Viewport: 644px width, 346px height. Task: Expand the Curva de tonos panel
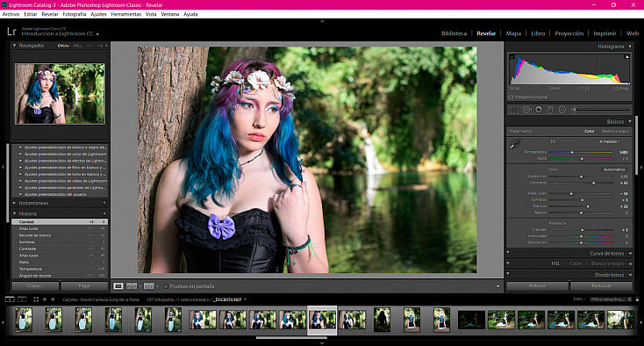pyautogui.click(x=630, y=254)
